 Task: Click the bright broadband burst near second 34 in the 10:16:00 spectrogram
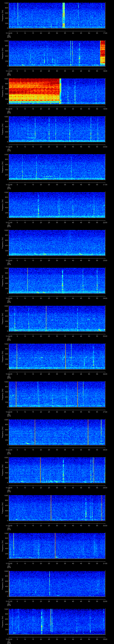click(64, 16)
